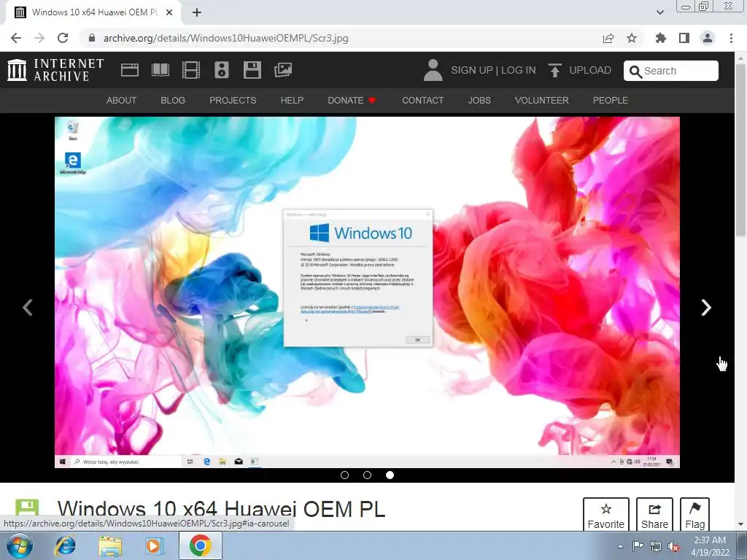Viewport: 747px width, 560px height.
Task: Click the LOG IN link
Action: pos(519,70)
